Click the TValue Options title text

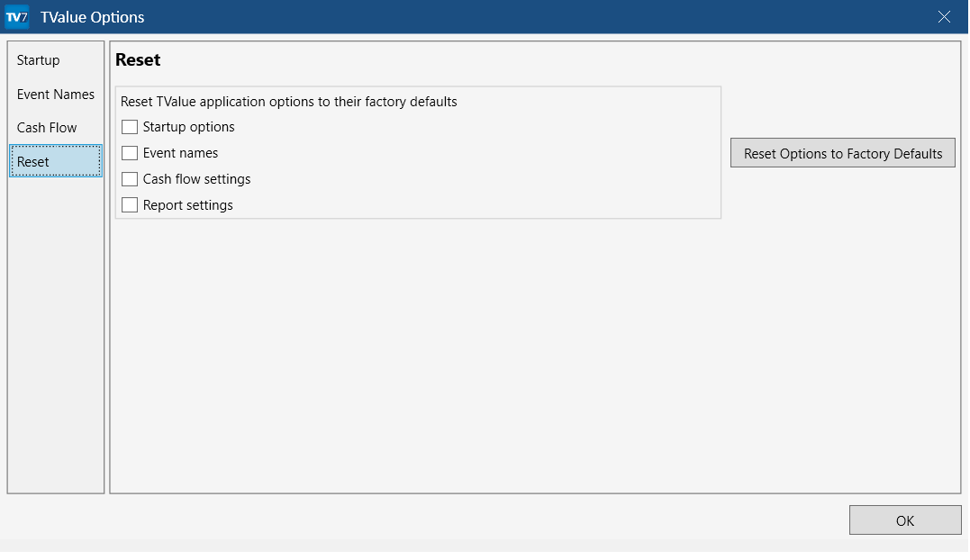pos(92,17)
